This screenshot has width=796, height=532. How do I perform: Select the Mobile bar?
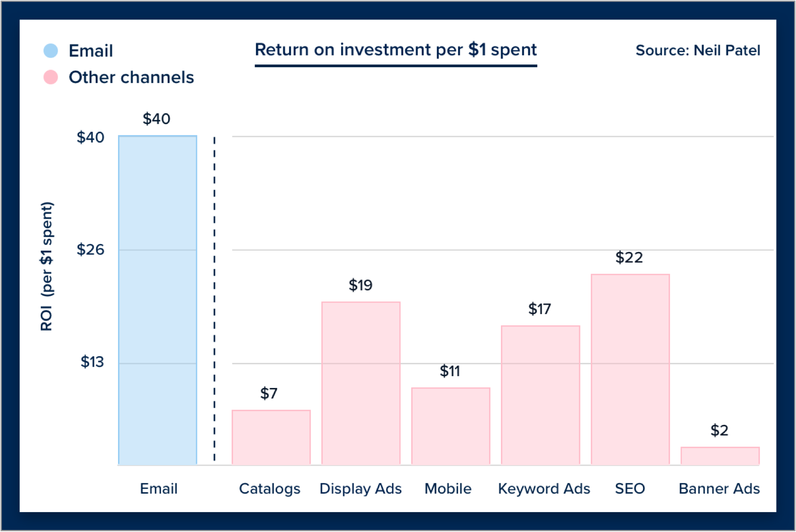[451, 426]
